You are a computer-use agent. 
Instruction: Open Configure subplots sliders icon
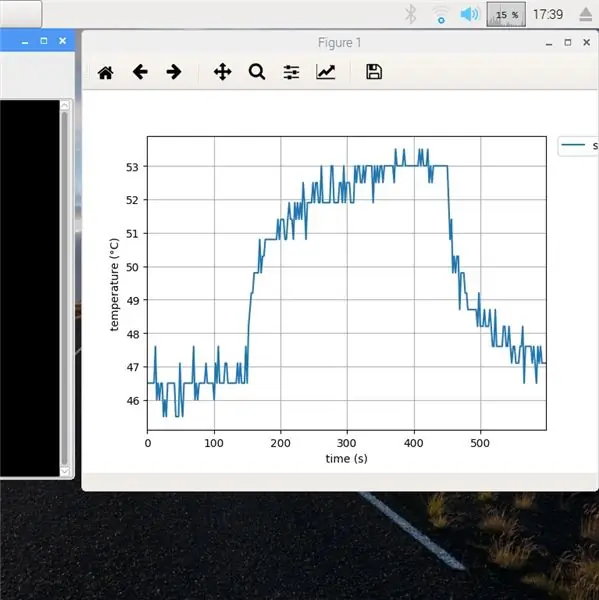click(291, 72)
